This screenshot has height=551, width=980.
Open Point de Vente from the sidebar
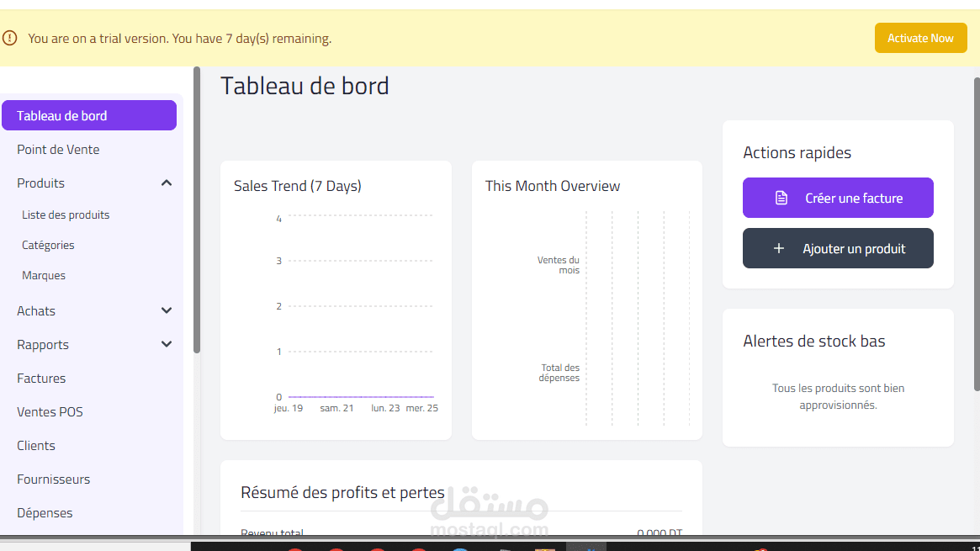tap(58, 149)
